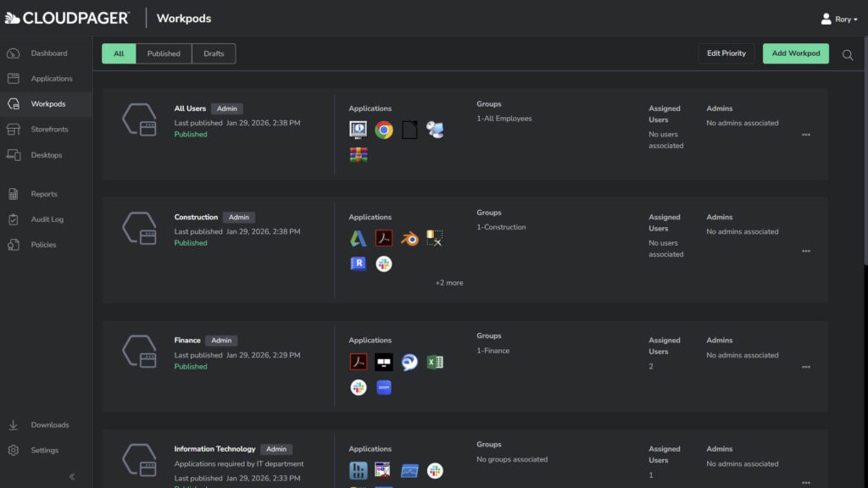Click the blue monitor graph icon in Information Technology
The height and width of the screenshot is (488, 868).
coord(409,470)
